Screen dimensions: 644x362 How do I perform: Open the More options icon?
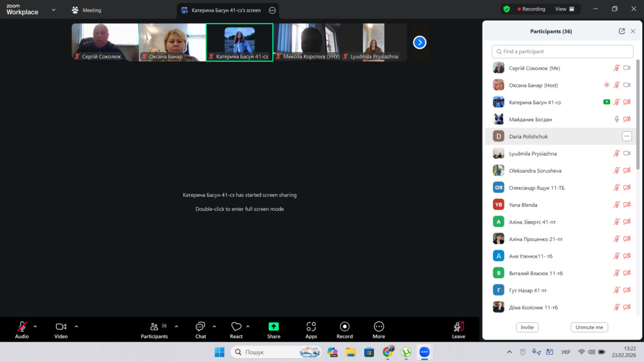pyautogui.click(x=379, y=327)
